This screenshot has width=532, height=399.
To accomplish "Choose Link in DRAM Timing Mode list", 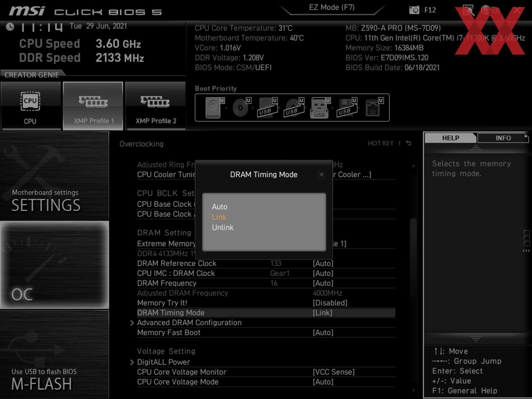I will 219,217.
